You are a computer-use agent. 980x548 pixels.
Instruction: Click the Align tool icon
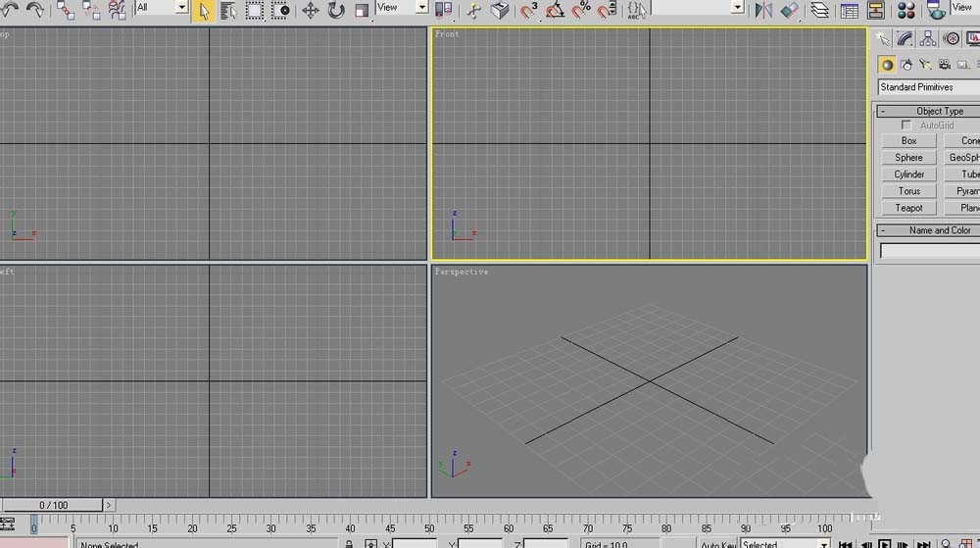(789, 10)
